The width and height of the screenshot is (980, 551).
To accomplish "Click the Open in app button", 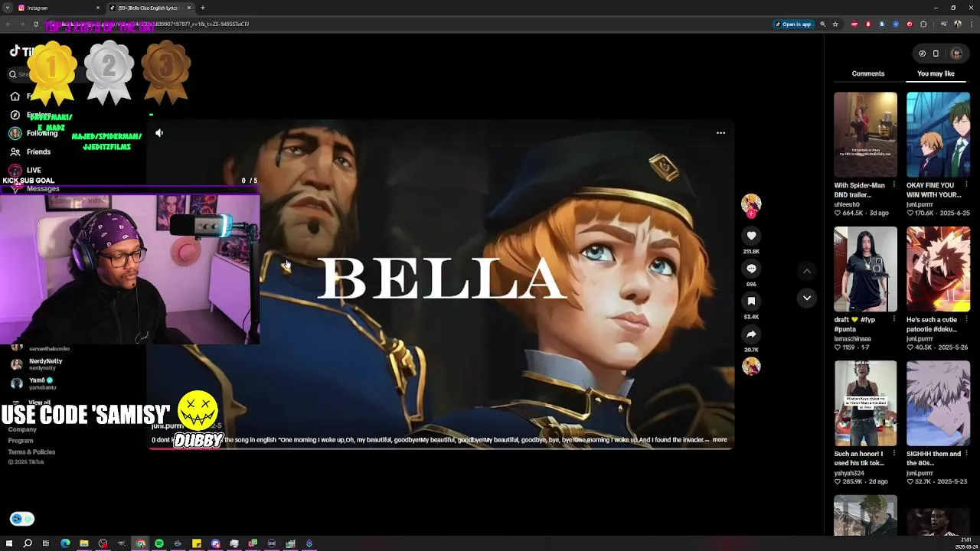I will [x=793, y=24].
